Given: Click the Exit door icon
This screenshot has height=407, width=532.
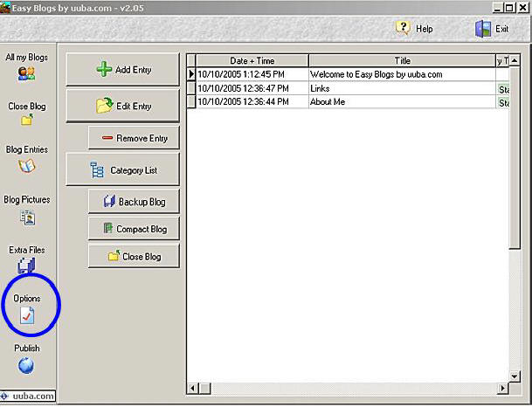Looking at the screenshot, I should [483, 29].
